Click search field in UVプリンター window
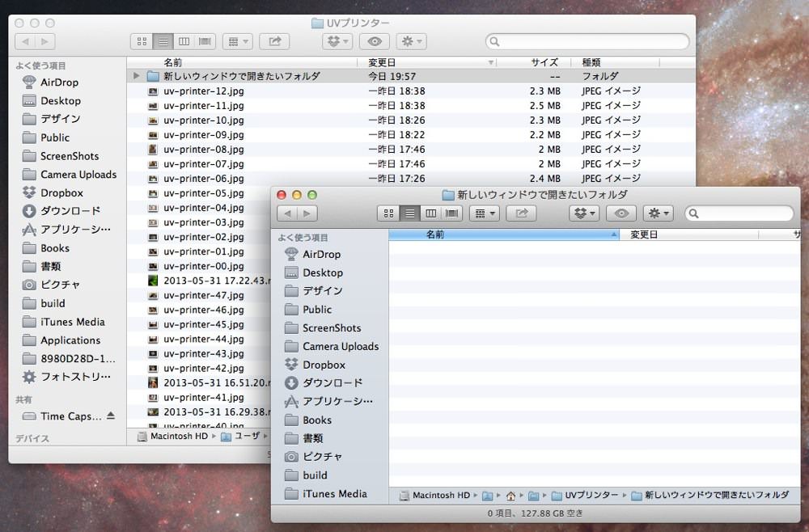Image resolution: width=809 pixels, height=532 pixels. (x=587, y=41)
